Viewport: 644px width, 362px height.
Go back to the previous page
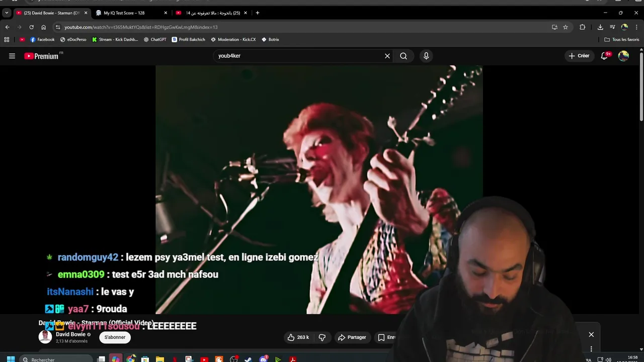(8, 27)
